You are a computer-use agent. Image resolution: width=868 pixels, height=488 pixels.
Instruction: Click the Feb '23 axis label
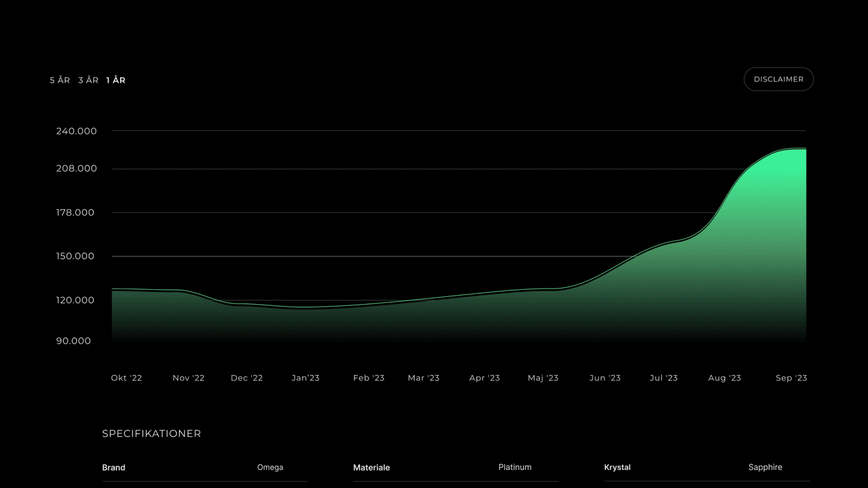(369, 378)
